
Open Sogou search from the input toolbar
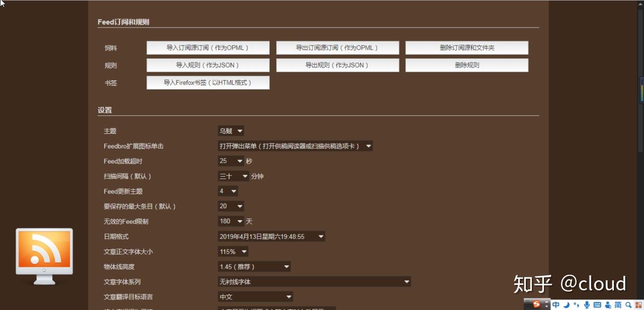coord(627,304)
